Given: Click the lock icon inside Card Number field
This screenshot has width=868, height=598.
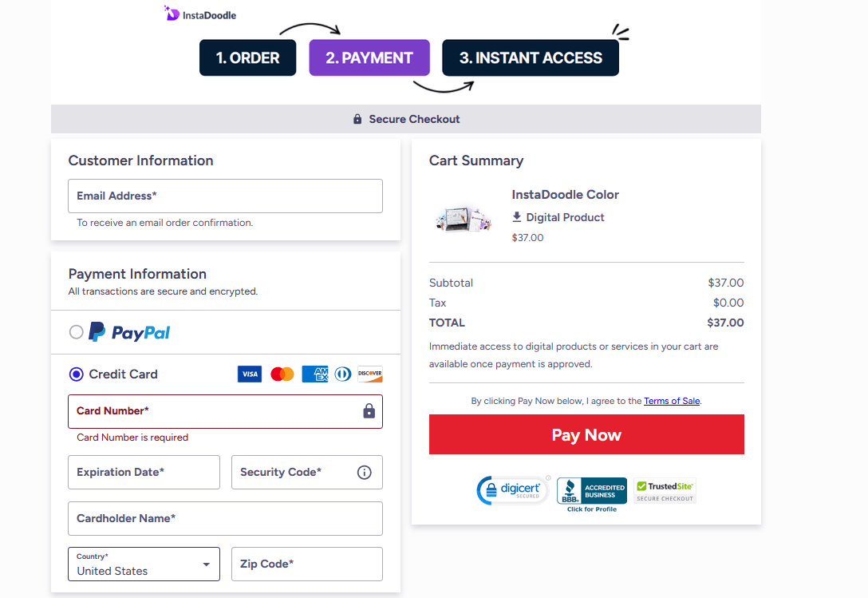Looking at the screenshot, I should click(369, 410).
